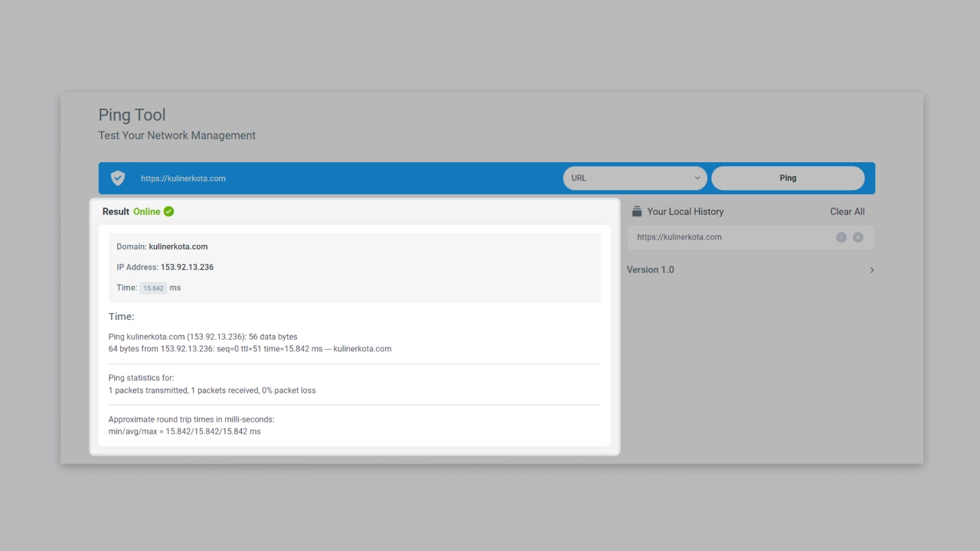980x551 pixels.
Task: Click the dropdown arrow beside URL
Action: pos(697,178)
